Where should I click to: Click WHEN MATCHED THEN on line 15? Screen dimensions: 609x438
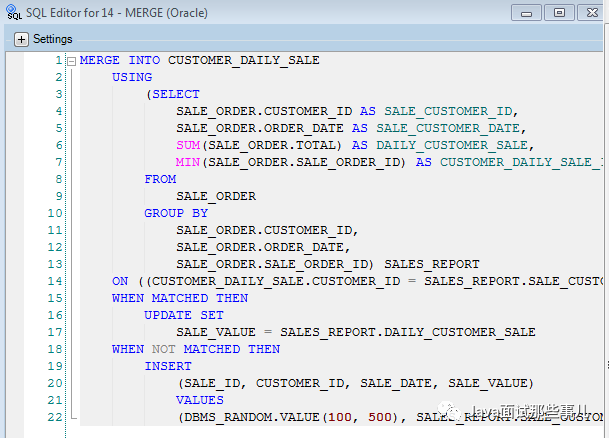point(180,298)
